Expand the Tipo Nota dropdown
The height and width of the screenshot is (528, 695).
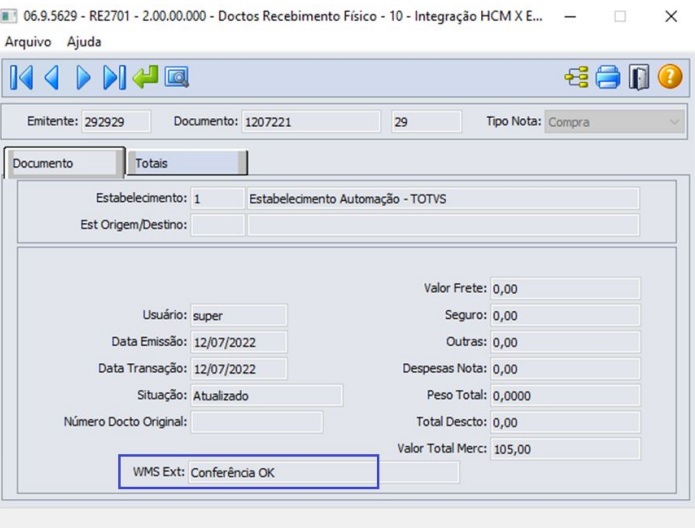click(x=614, y=122)
